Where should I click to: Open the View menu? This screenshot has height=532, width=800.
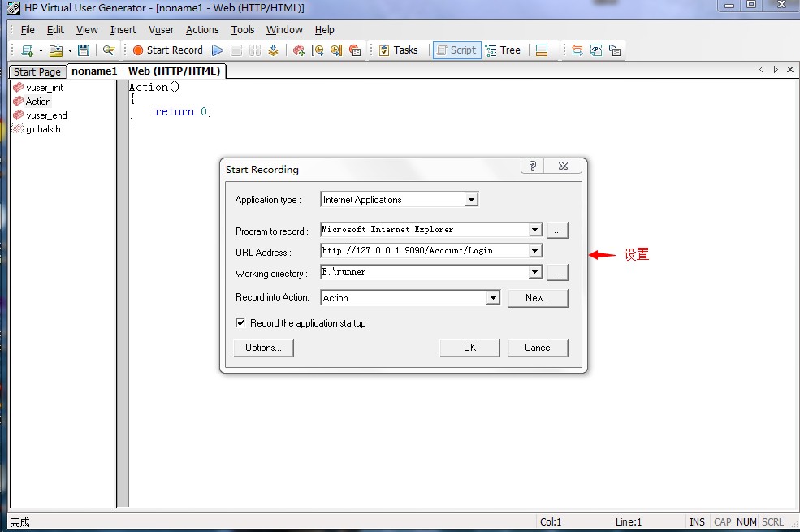click(x=87, y=30)
